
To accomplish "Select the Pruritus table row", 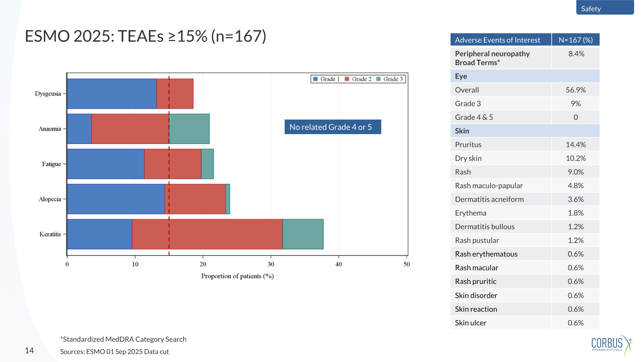I will pyautogui.click(x=524, y=145).
